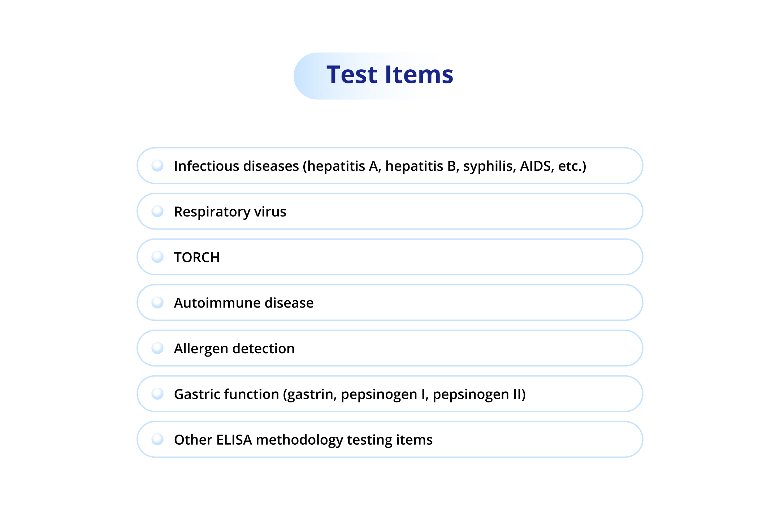The width and height of the screenshot is (780, 532).
Task: Select bullet for Other ELISA methodology item
Action: click(157, 439)
